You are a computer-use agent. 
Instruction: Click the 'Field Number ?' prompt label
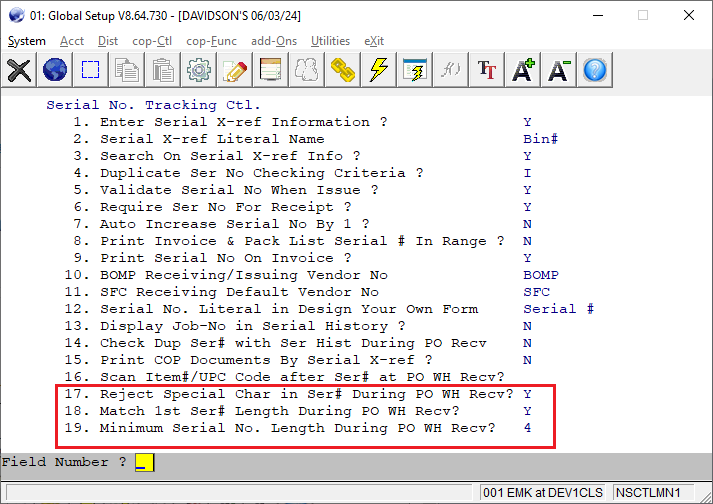click(x=64, y=462)
